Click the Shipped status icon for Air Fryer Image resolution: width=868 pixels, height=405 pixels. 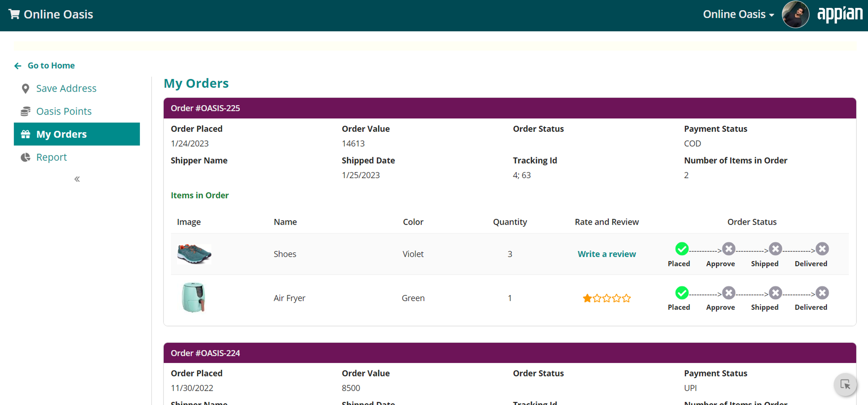775,293
